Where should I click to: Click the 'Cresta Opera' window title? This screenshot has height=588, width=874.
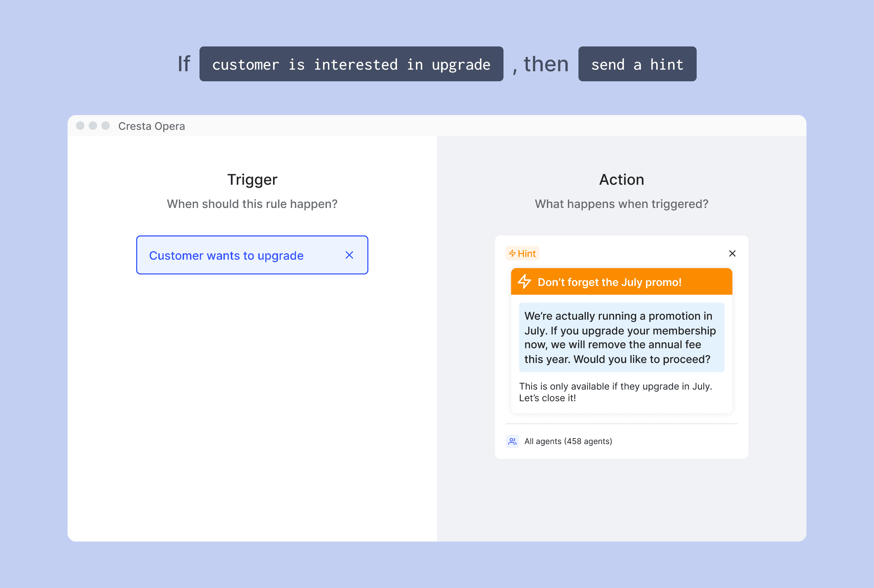(x=152, y=126)
